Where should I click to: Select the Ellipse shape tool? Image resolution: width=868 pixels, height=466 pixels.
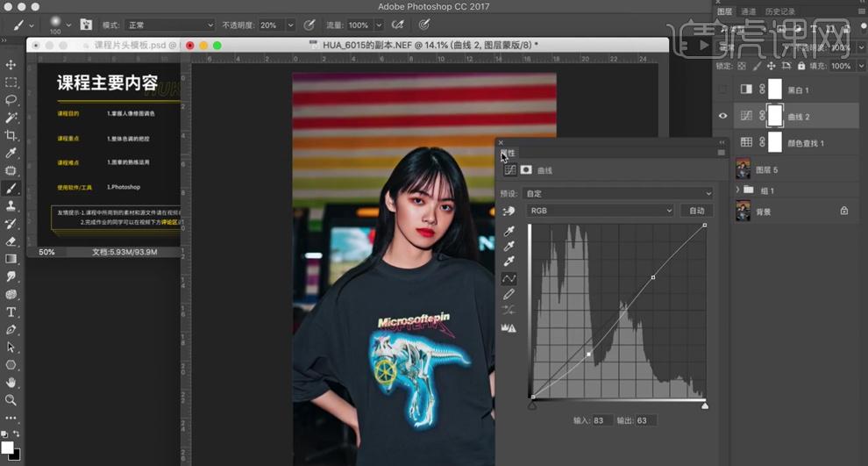(11, 365)
